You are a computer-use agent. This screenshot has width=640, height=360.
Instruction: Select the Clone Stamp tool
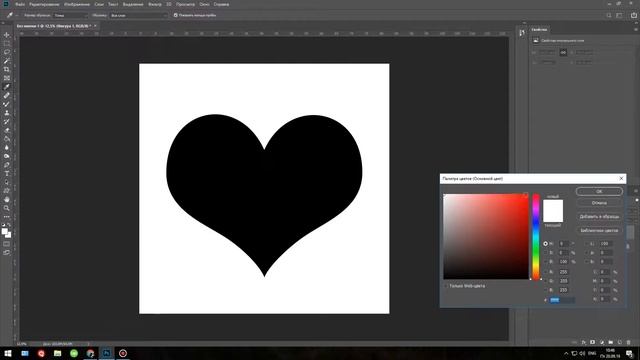[7, 113]
